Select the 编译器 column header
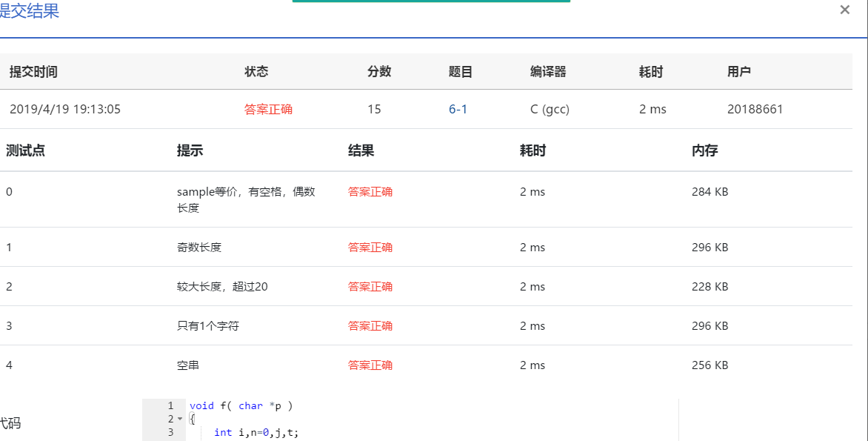Screen dimensions: 868x441 click(548, 71)
